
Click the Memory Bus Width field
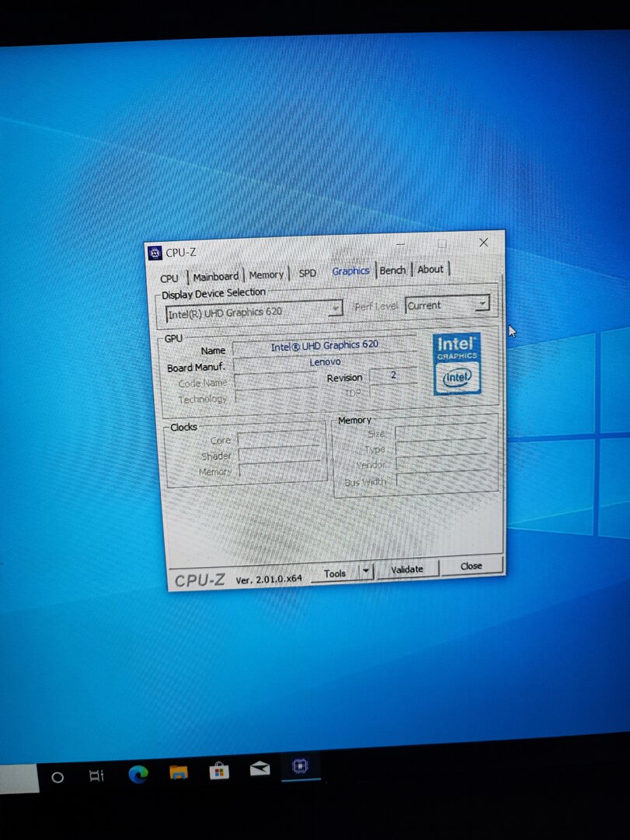443,479
